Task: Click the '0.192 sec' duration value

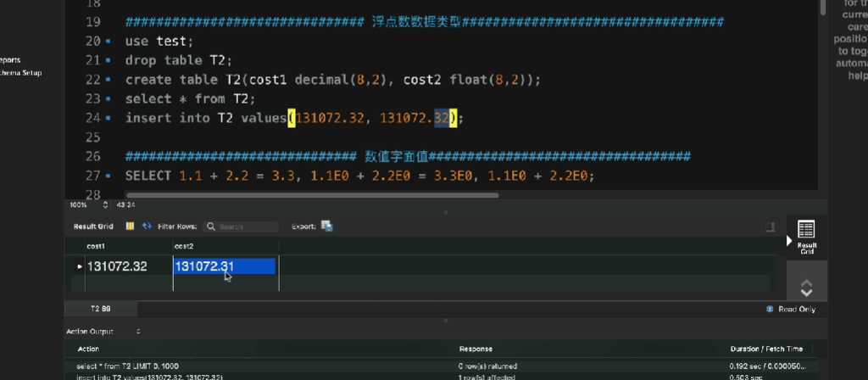Action: pos(767,366)
